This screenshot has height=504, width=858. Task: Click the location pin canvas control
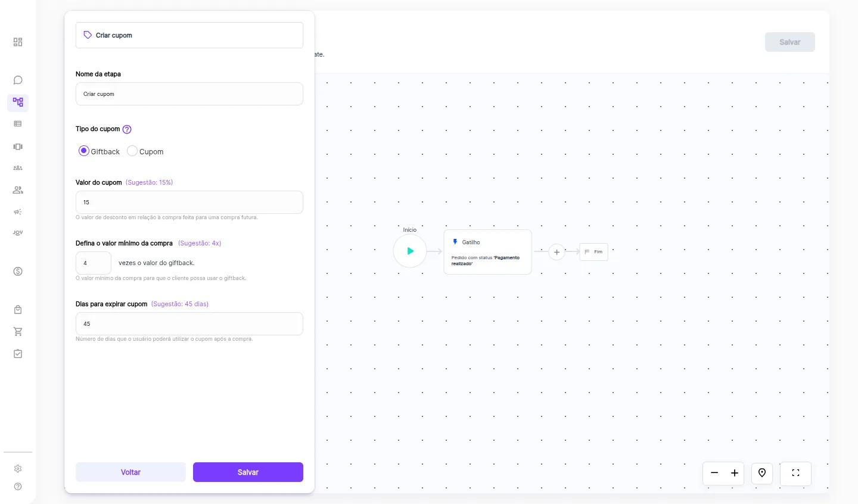coord(762,473)
